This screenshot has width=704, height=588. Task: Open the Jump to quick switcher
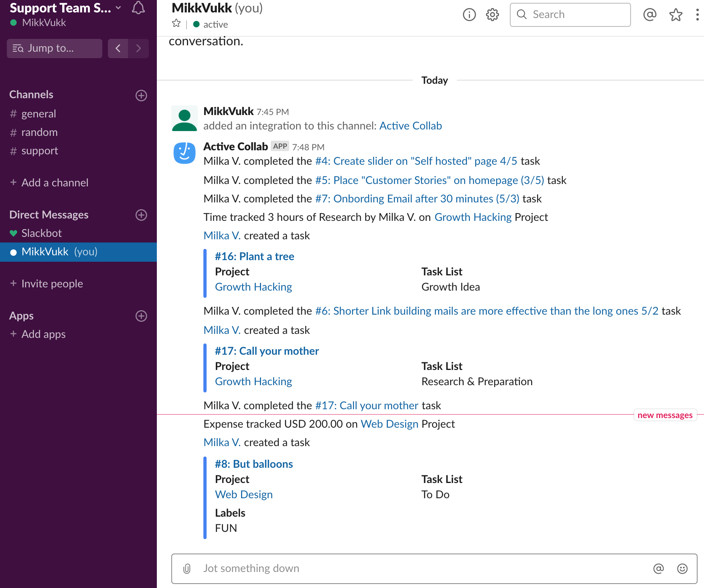point(55,48)
